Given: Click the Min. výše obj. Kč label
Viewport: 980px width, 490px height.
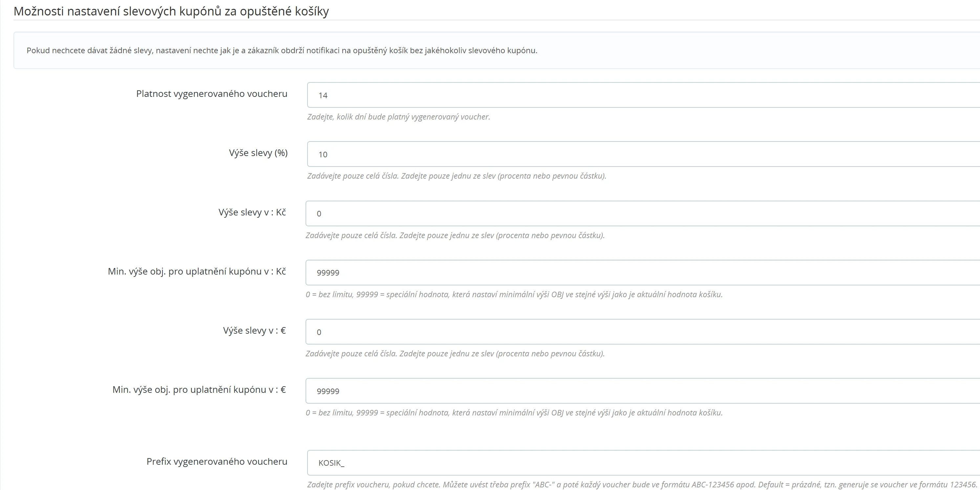Looking at the screenshot, I should click(197, 272).
